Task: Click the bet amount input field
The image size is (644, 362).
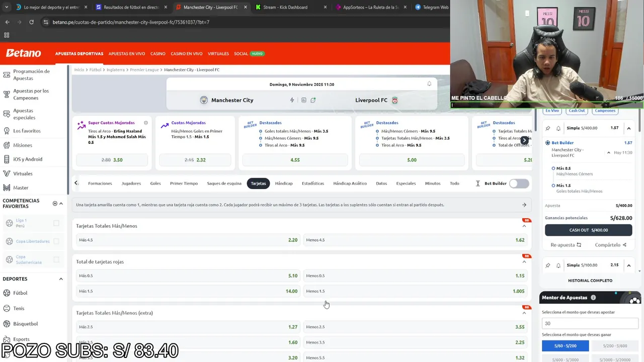Action: [590, 323]
